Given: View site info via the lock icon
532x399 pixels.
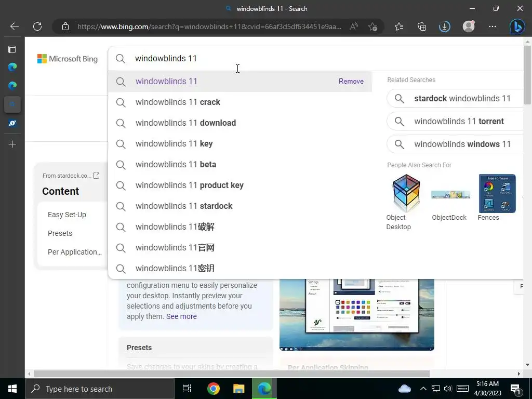Looking at the screenshot, I should click(65, 26).
